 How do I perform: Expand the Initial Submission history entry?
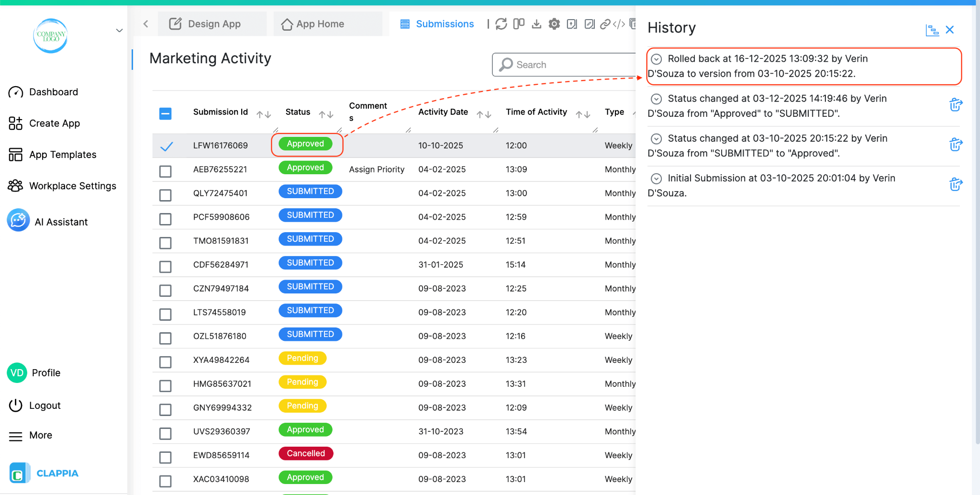coord(657,178)
